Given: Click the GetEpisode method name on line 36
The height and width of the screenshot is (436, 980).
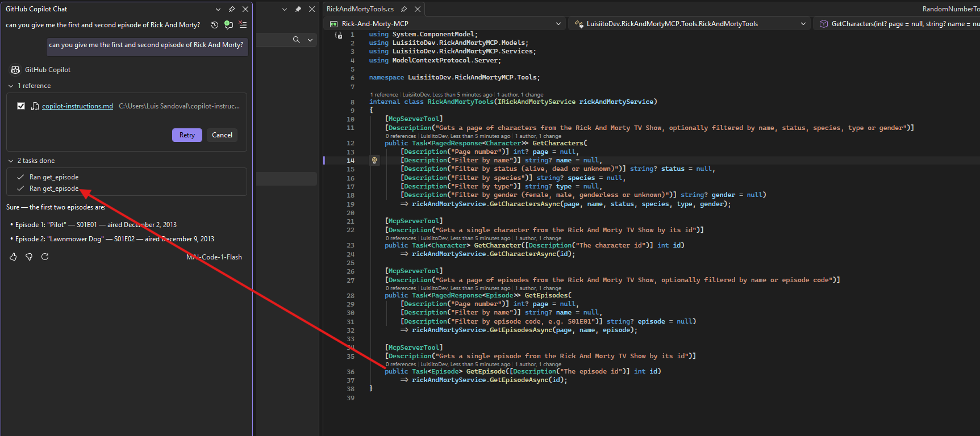Looking at the screenshot, I should point(486,371).
